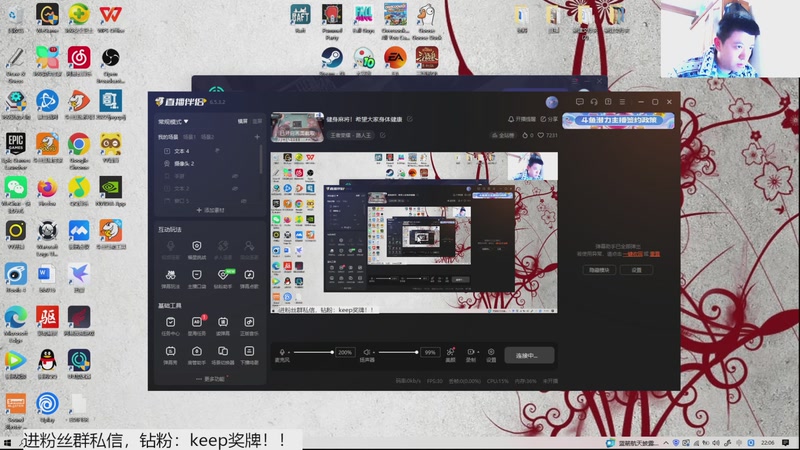Open the 弹幕点歌 song request icon
The height and width of the screenshot is (450, 800).
pos(249,279)
